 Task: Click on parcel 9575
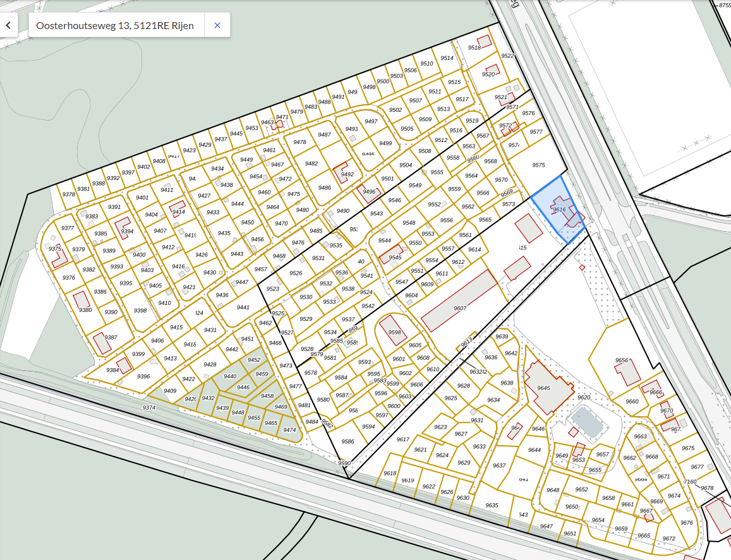(x=538, y=165)
